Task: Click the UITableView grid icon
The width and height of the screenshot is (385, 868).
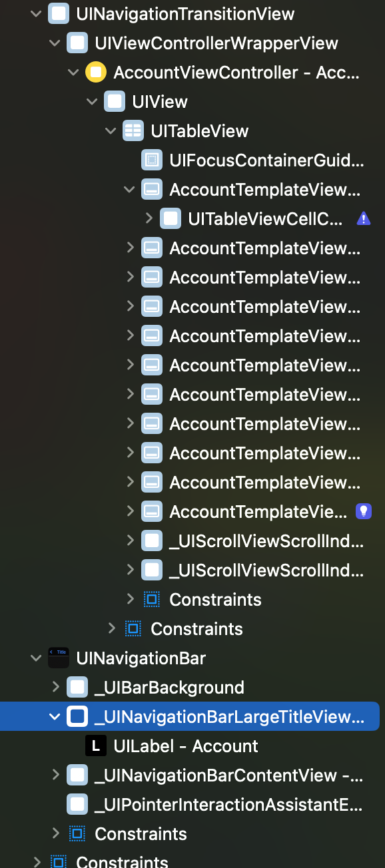Action: pyautogui.click(x=133, y=131)
